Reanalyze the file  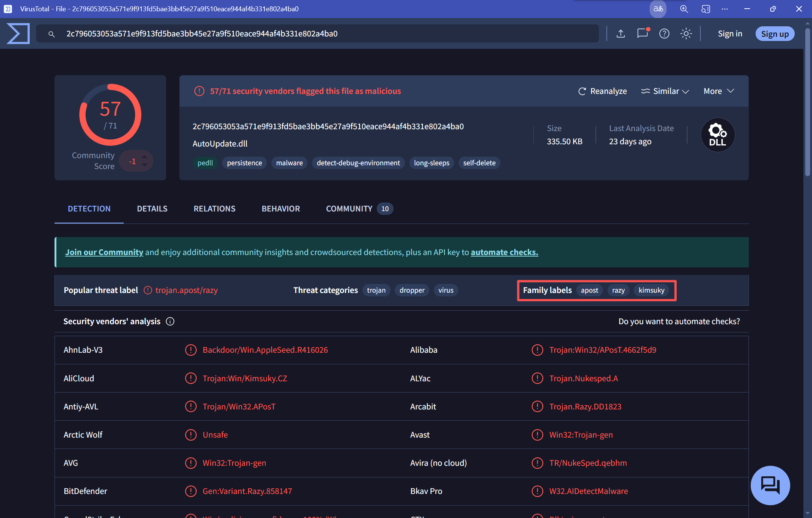click(x=603, y=91)
